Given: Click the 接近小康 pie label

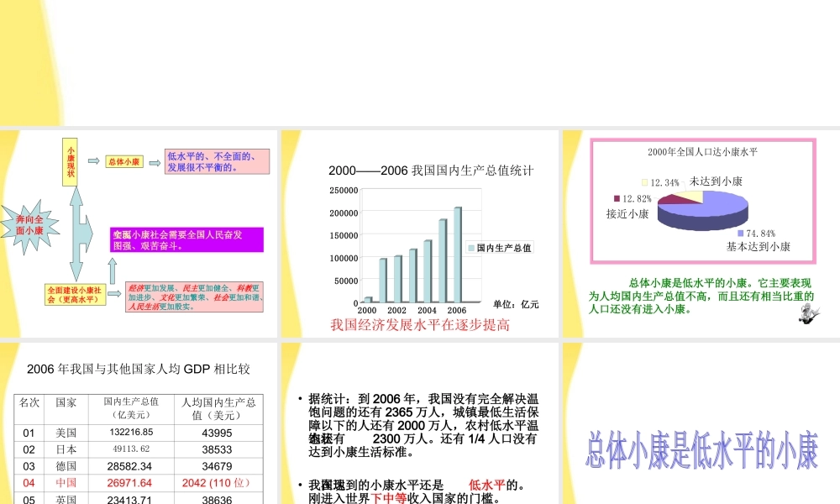Looking at the screenshot, I should click(627, 213).
